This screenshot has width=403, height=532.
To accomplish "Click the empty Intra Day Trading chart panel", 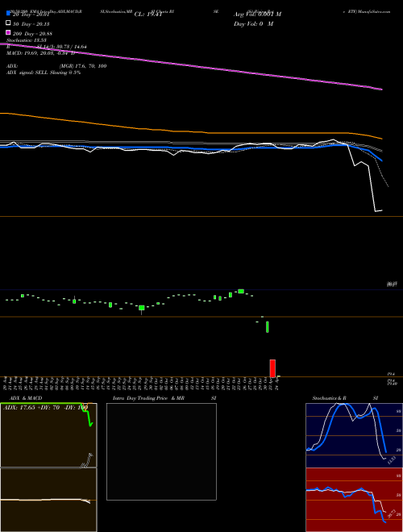I will click(161, 451).
